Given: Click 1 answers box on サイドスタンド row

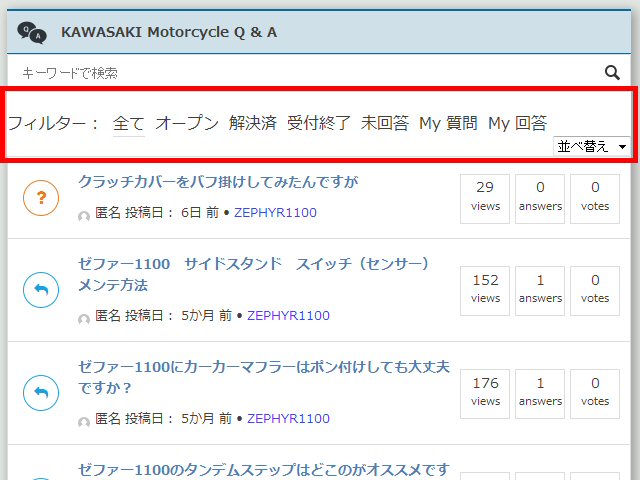Looking at the screenshot, I should coord(540,291).
